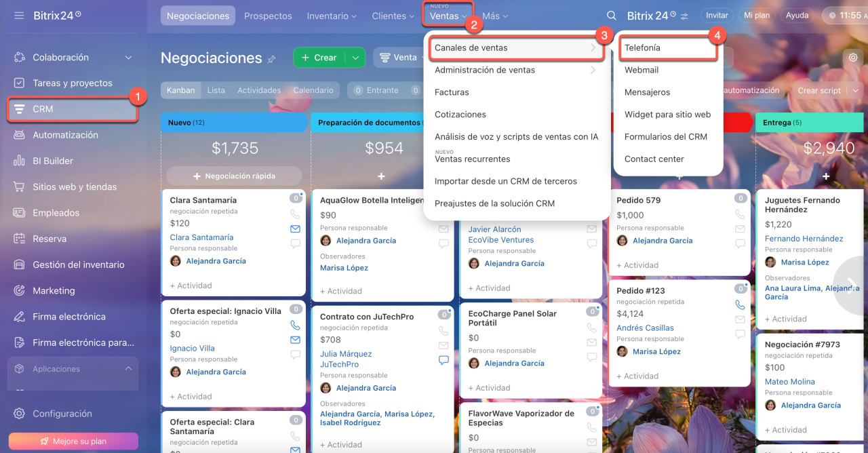The height and width of the screenshot is (453, 868).
Task: Select Telefonía from the submenu
Action: [642, 48]
